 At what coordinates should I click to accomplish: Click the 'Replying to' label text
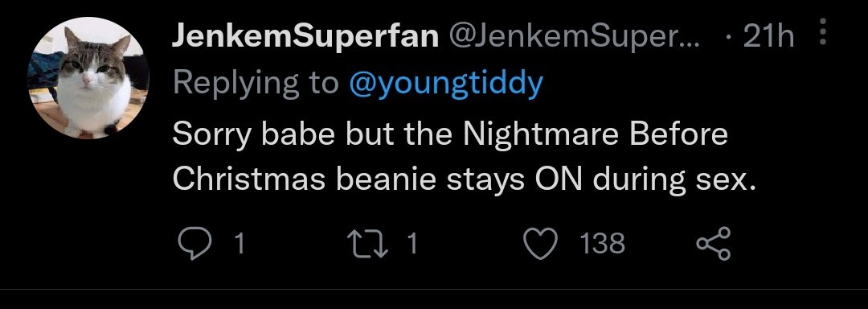click(x=256, y=84)
